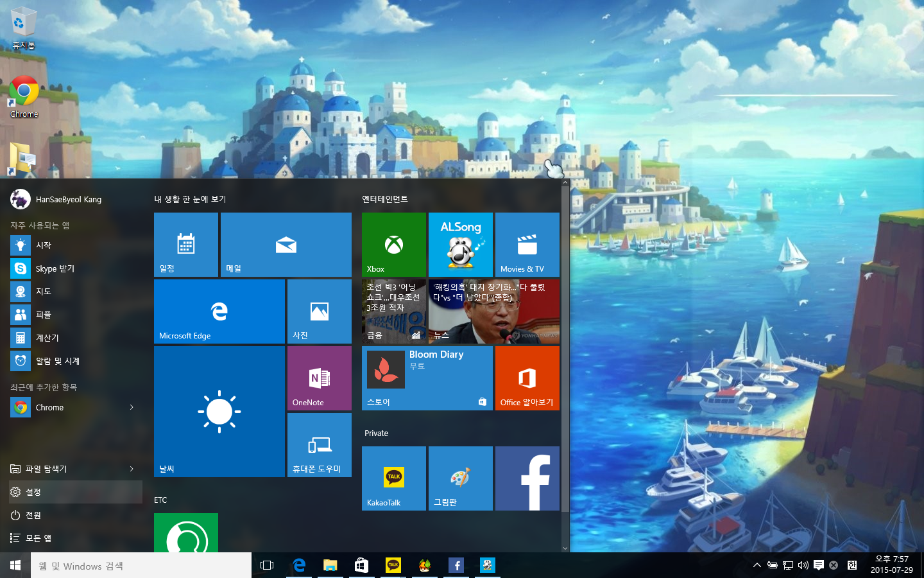
Task: Click the 전원 power option
Action: pyautogui.click(x=33, y=515)
